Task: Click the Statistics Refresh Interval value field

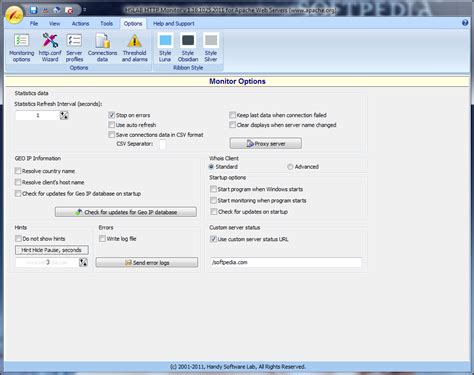Action: tap(38, 115)
